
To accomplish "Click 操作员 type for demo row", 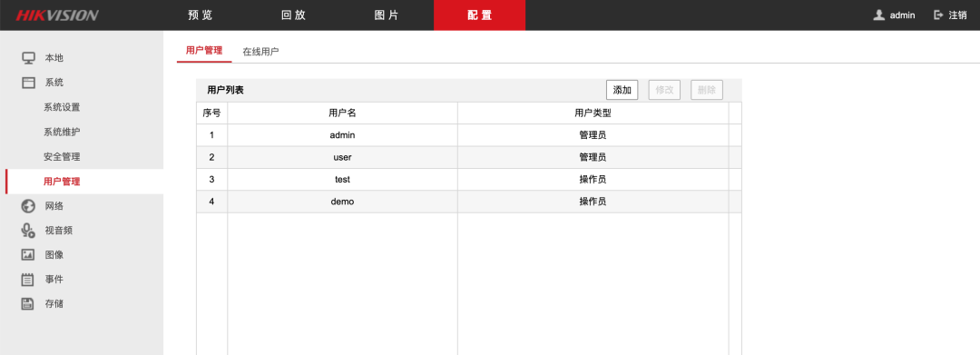I will [593, 202].
